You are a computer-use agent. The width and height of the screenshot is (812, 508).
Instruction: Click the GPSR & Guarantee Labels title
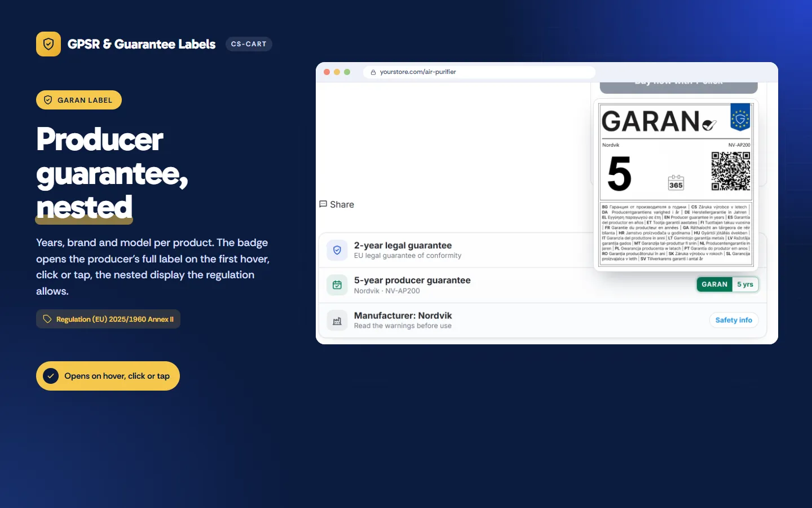pos(142,44)
